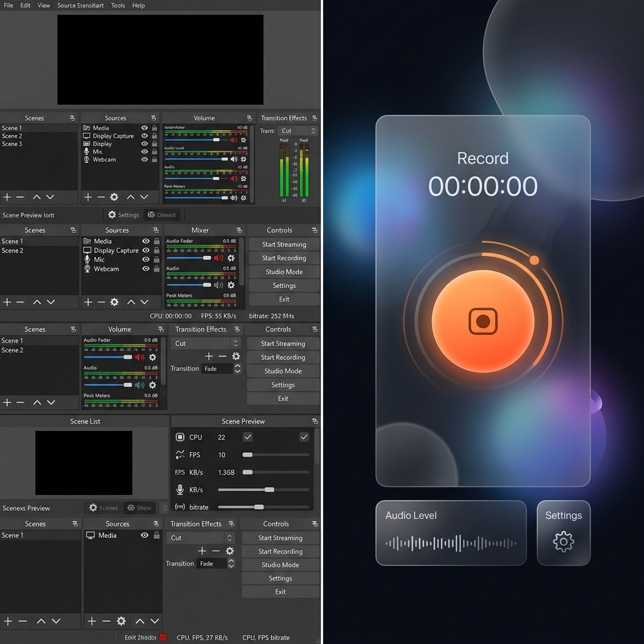Pop out the Mixer panel via its header icon
Viewport: 644px width, 644px height.
coord(239,230)
